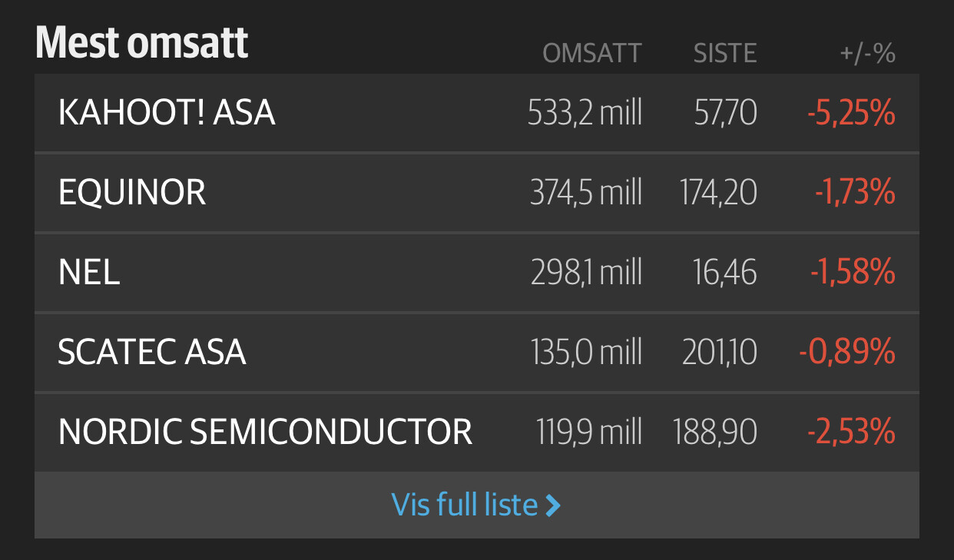Open the SCATEC ASA stock entry

[476, 352]
